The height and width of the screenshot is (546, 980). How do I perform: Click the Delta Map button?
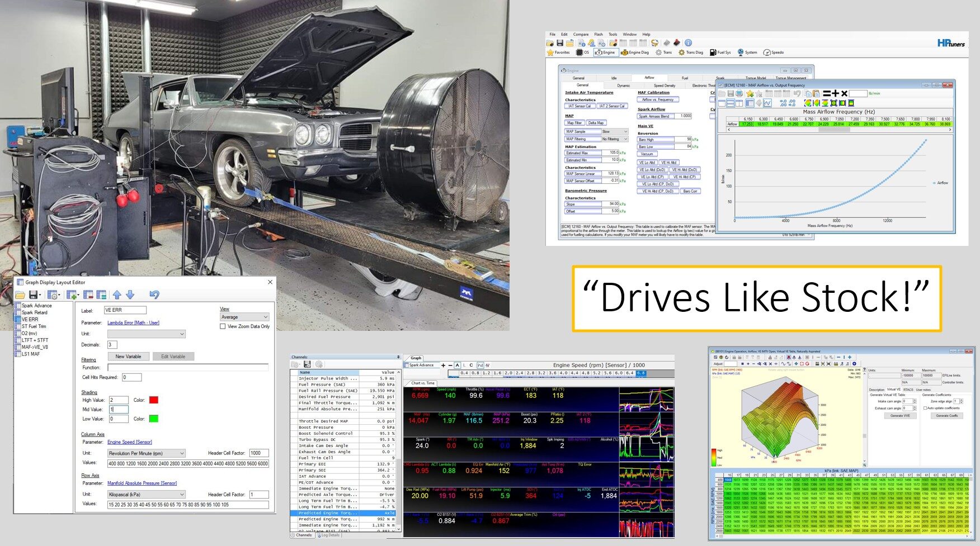click(x=596, y=123)
